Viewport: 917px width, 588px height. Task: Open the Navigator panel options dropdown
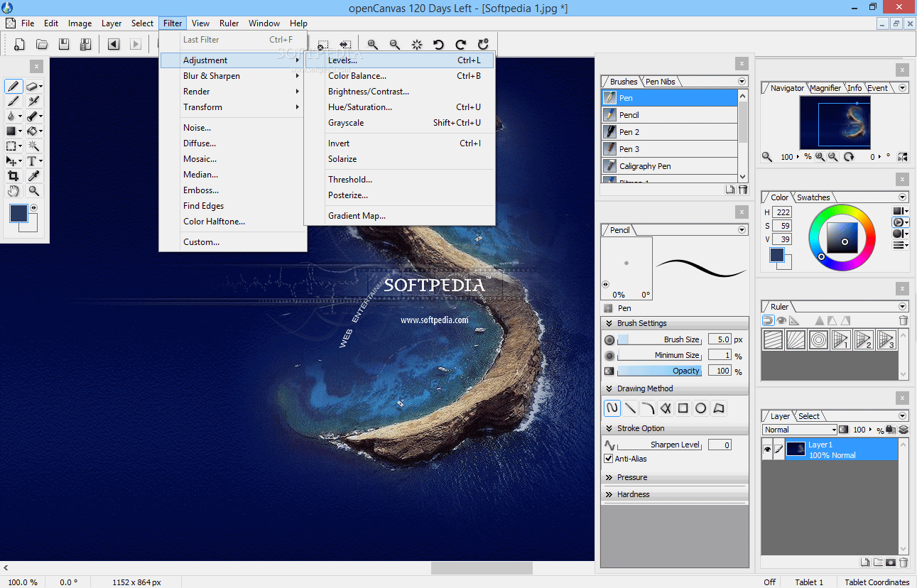pos(903,88)
